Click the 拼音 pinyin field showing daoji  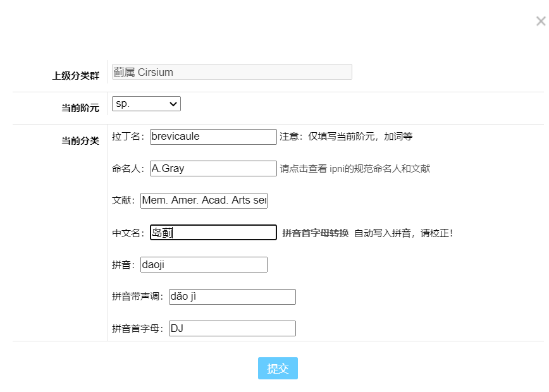204,264
